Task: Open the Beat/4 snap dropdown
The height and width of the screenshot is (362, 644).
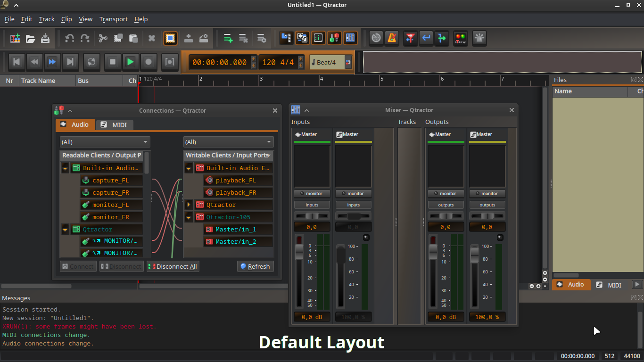Action: point(331,62)
